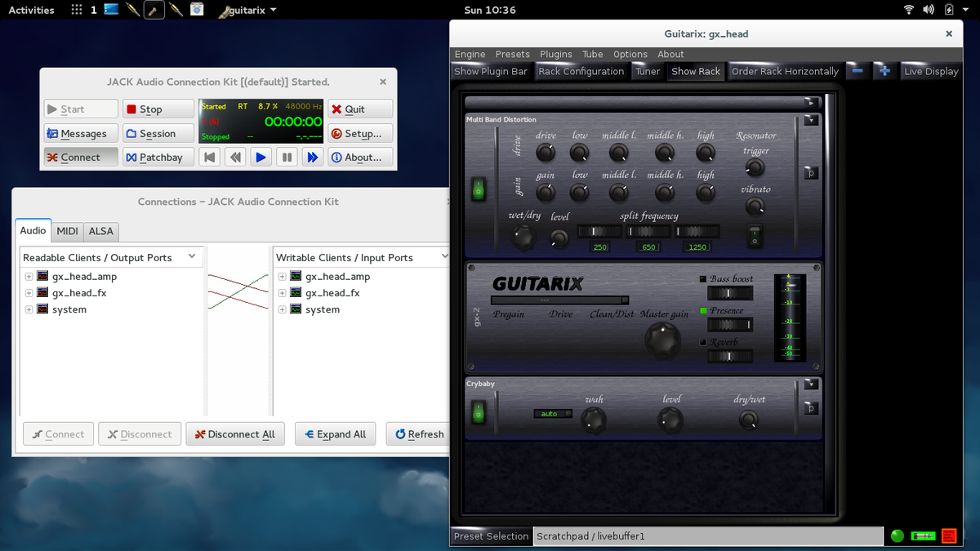Click the red log window status icon
The image size is (980, 551).
click(949, 536)
